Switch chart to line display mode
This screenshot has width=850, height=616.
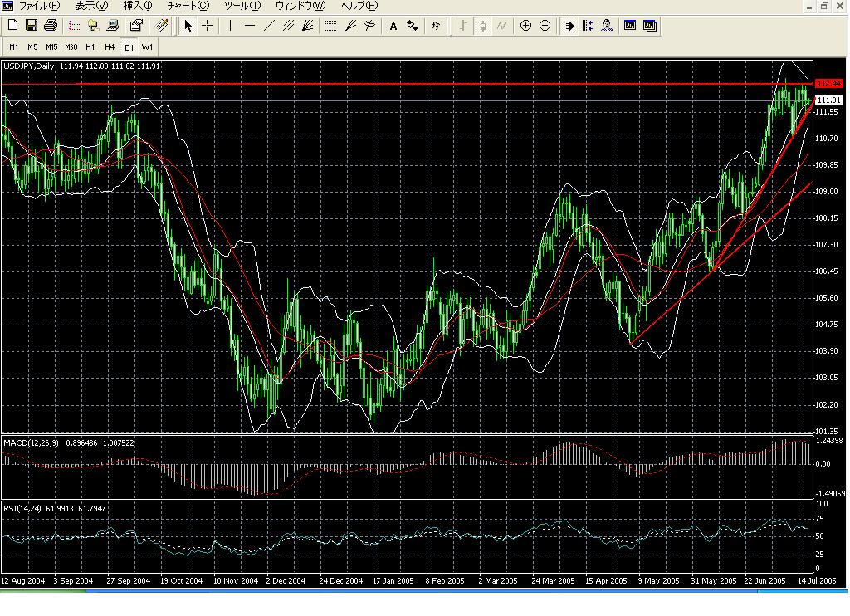coord(501,26)
